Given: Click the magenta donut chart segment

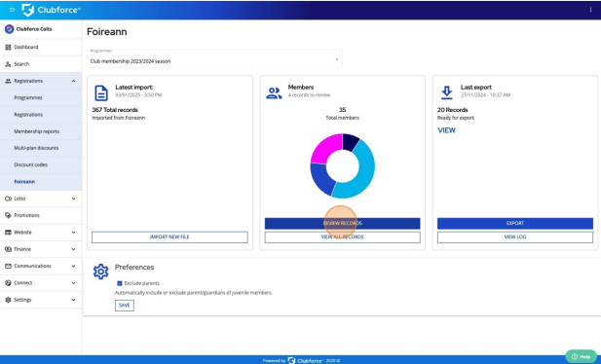Looking at the screenshot, I should (x=325, y=148).
